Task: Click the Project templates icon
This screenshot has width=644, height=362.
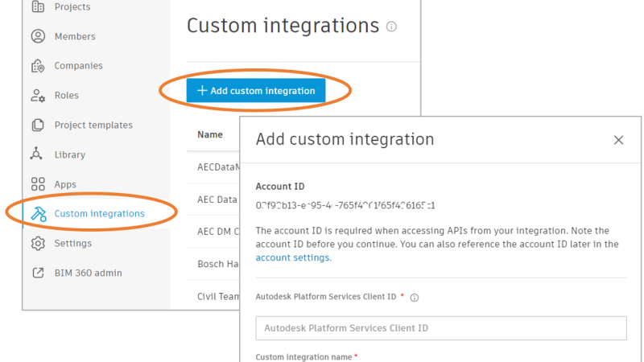Action: click(38, 125)
